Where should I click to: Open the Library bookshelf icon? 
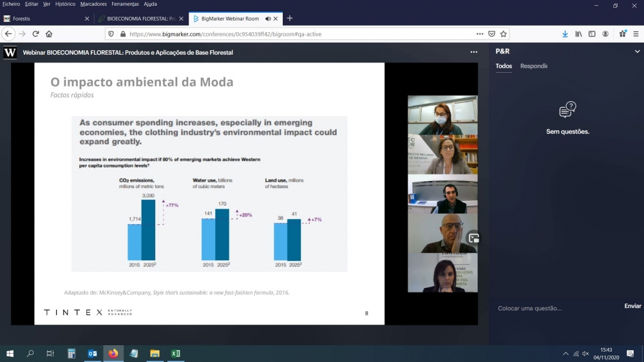pos(579,34)
